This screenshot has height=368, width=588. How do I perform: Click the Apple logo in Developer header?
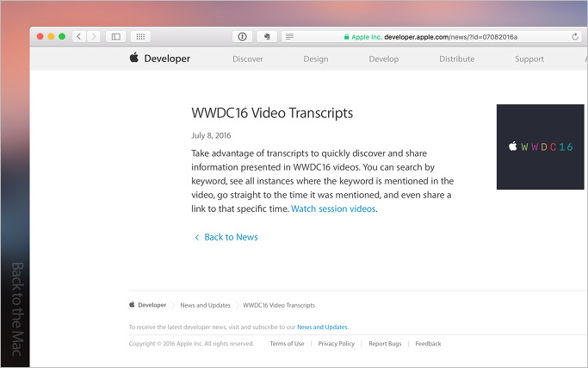134,58
